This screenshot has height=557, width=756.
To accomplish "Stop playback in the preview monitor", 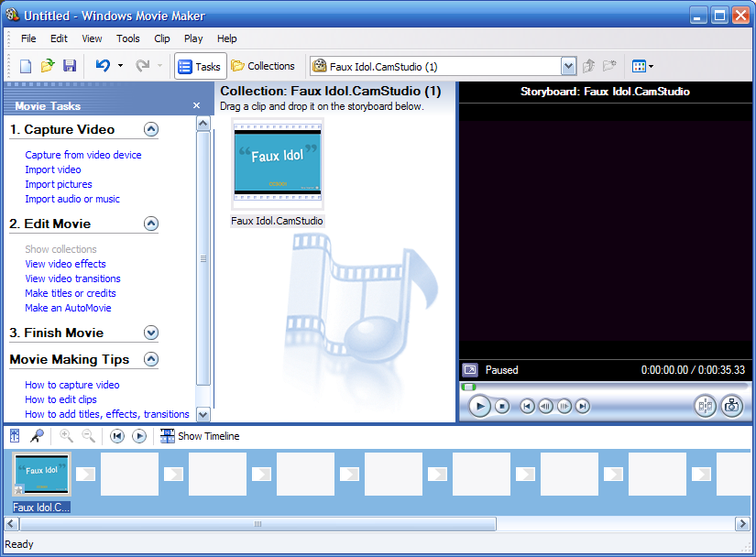I will point(502,407).
